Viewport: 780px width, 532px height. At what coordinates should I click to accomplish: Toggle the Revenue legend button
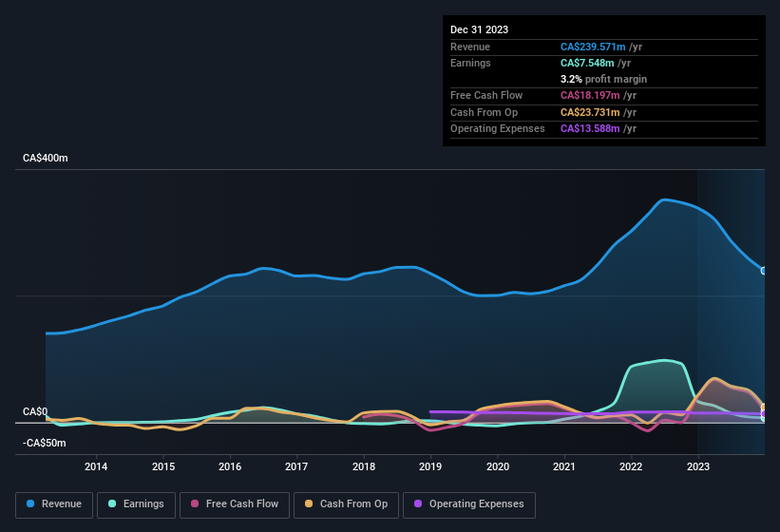[x=54, y=504]
